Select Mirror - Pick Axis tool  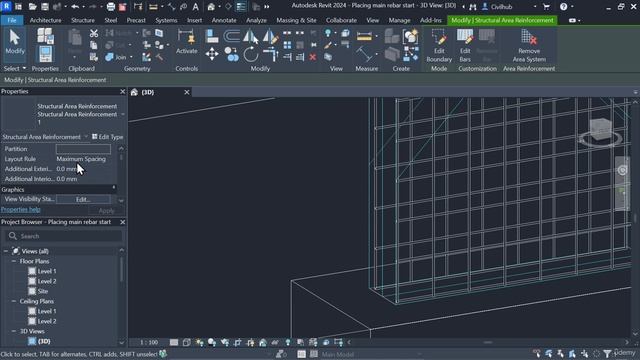(x=251, y=36)
